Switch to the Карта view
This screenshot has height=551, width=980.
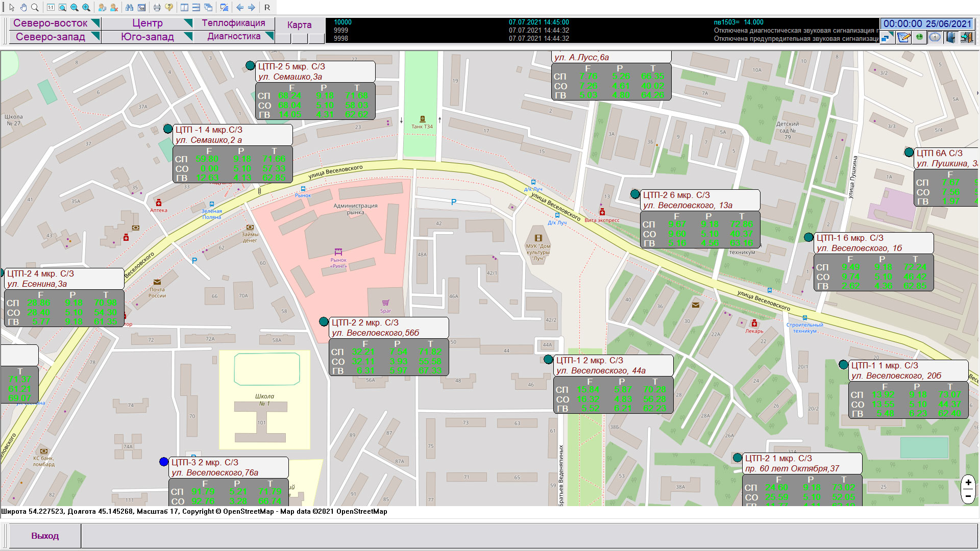click(x=300, y=24)
